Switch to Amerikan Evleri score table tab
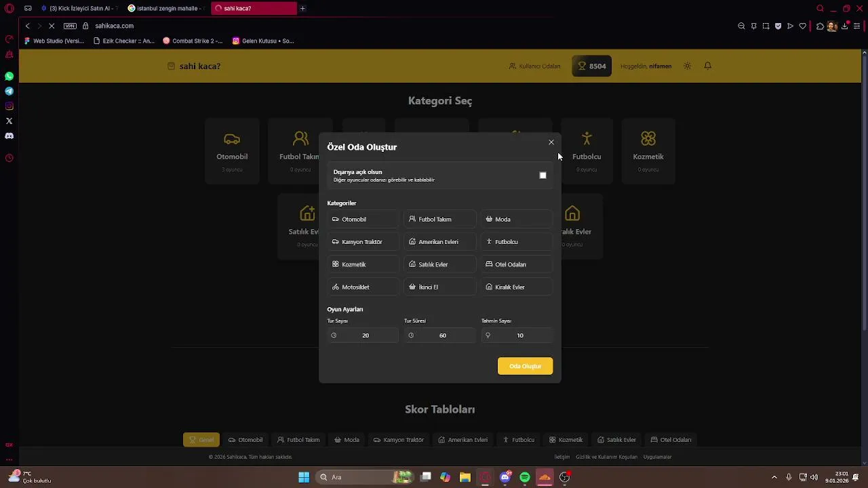Image resolution: width=868 pixels, height=488 pixels. pos(463,440)
